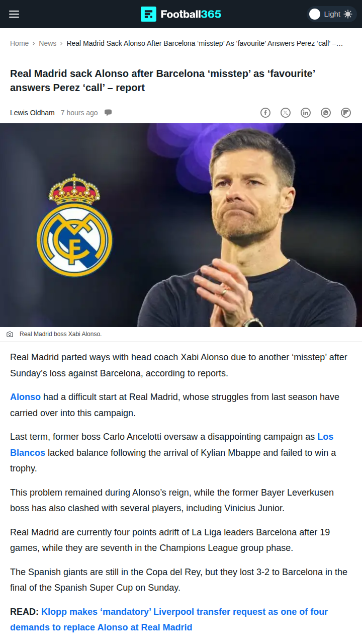
Task: Go to News breadcrumb
Action: [48, 43]
